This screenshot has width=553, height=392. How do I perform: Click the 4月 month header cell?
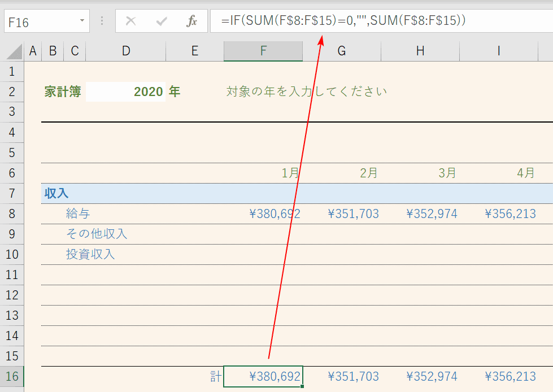[499, 173]
